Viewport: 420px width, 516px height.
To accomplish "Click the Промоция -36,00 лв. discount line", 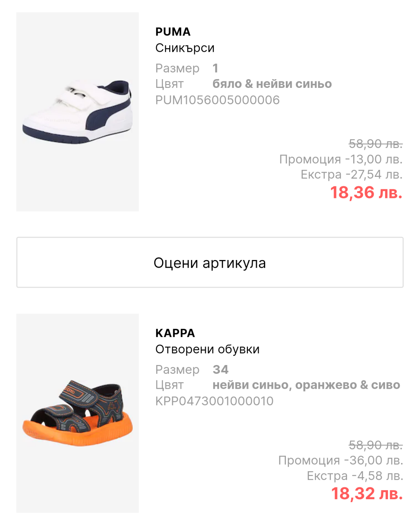I will 341,461.
